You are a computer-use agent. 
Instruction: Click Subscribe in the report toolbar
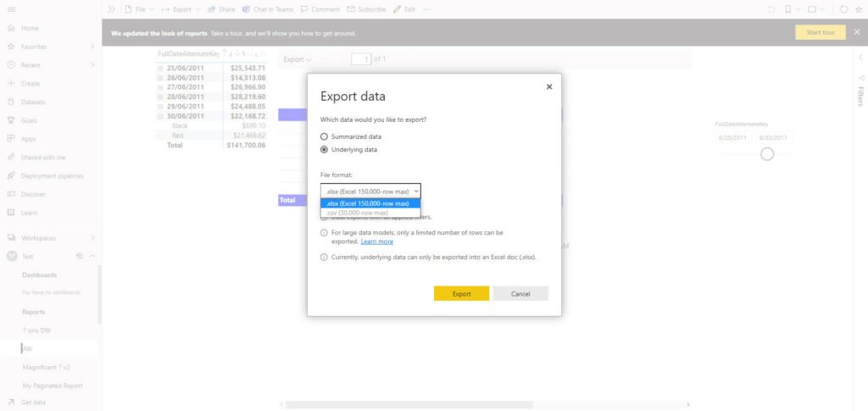pyautogui.click(x=366, y=9)
